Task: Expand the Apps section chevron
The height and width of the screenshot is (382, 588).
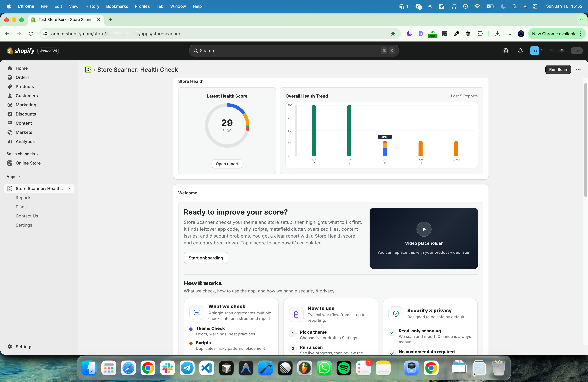Action: tap(19, 177)
